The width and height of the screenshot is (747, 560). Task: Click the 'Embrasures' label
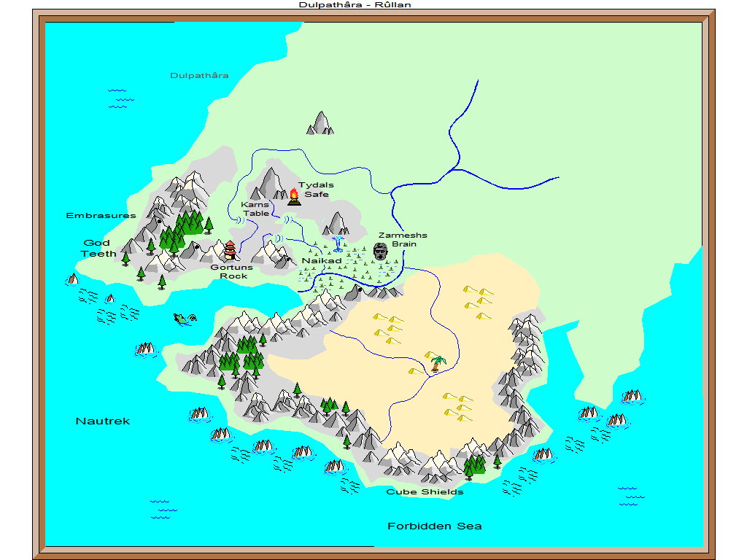pyautogui.click(x=101, y=215)
